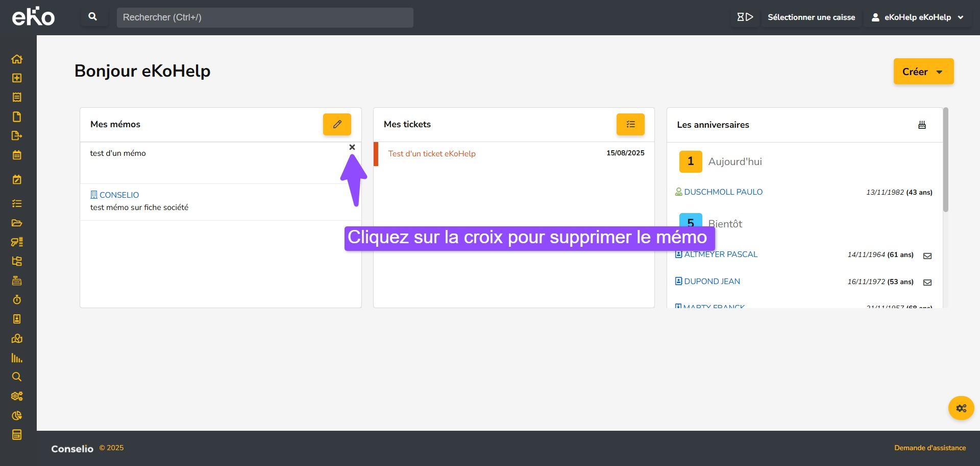Click the calculator icon in sidebar
980x466 pixels.
[x=17, y=435]
